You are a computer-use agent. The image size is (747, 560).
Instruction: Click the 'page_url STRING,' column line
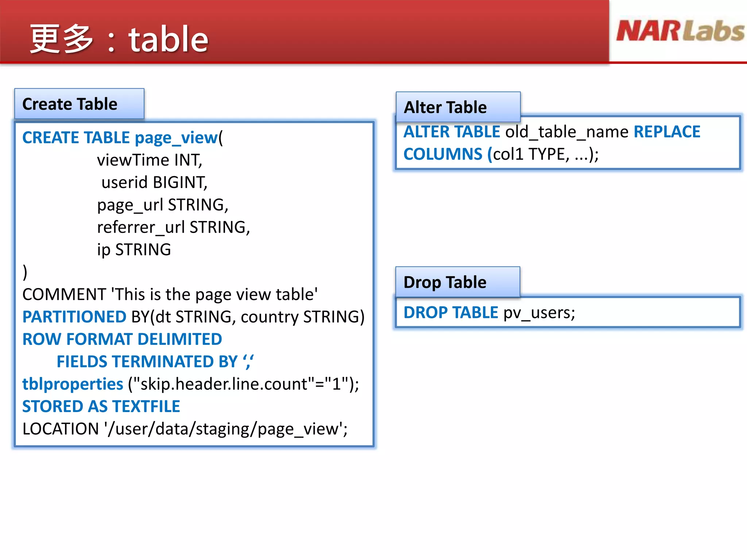click(163, 205)
